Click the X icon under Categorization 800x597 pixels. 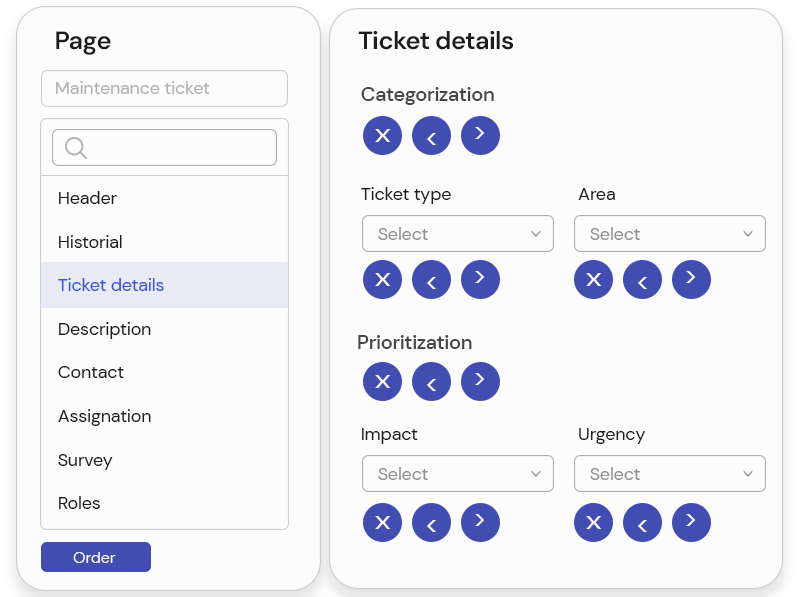coord(382,135)
